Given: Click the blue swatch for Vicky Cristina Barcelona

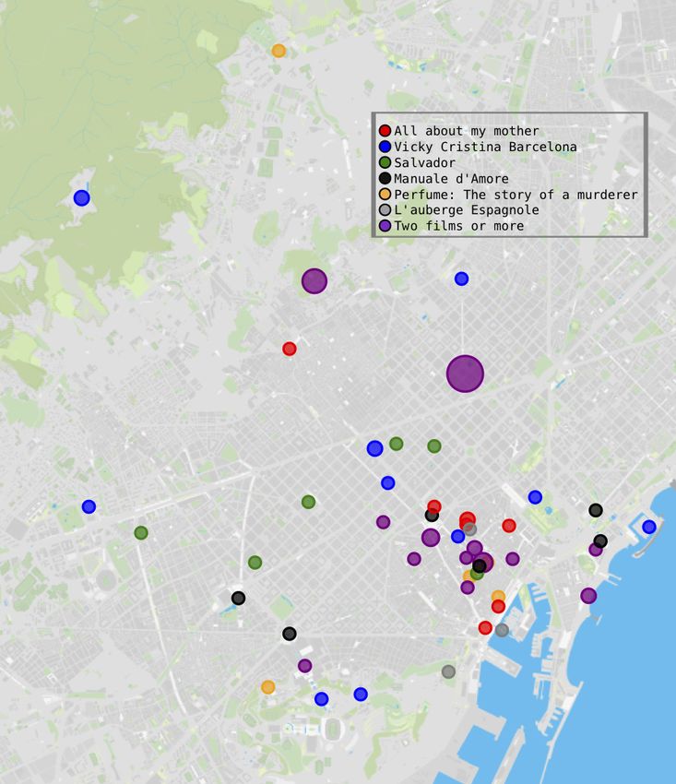Looking at the screenshot, I should coord(385,147).
